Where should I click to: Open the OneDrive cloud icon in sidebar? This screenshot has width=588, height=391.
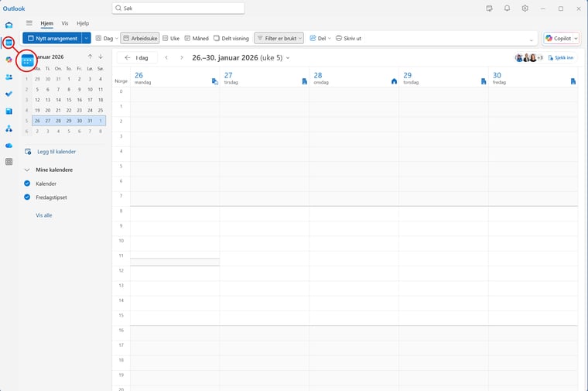tap(9, 146)
